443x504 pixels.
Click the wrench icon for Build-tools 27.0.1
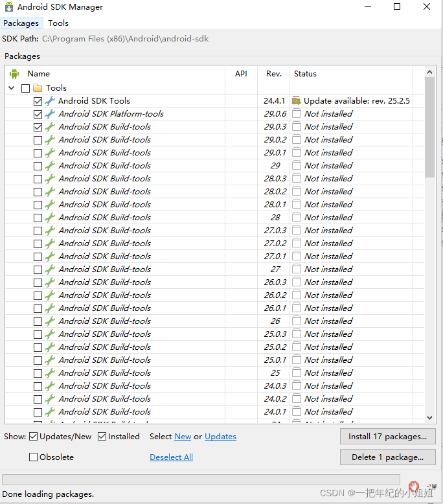50,257
